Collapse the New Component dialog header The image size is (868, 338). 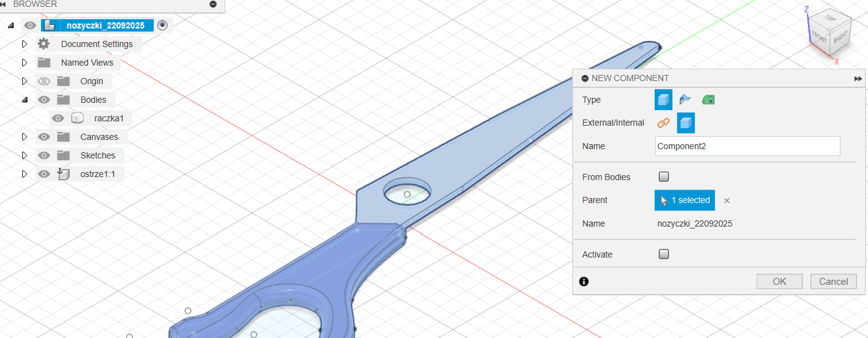click(x=585, y=79)
